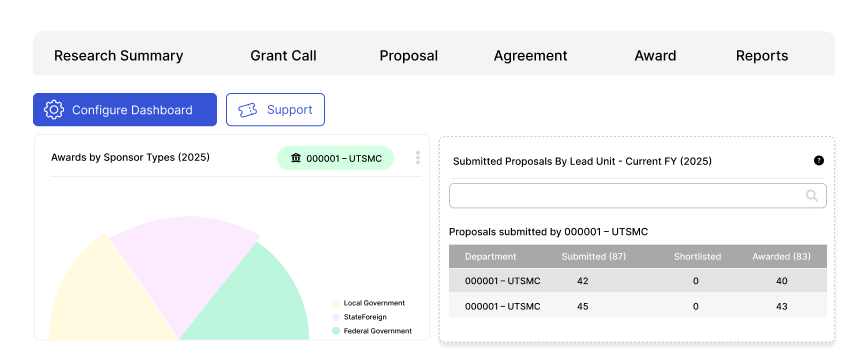
Task: Switch to the Grant Call tab
Action: (x=283, y=56)
